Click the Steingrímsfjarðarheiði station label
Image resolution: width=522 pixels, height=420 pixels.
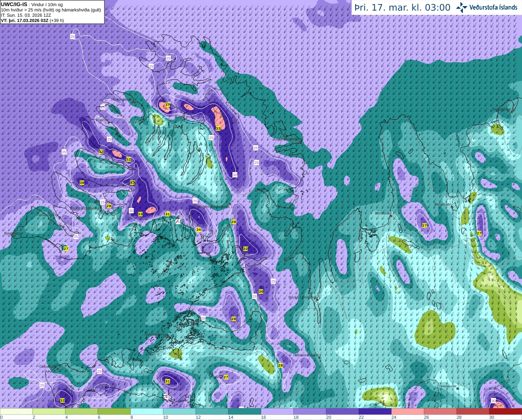point(212,207)
